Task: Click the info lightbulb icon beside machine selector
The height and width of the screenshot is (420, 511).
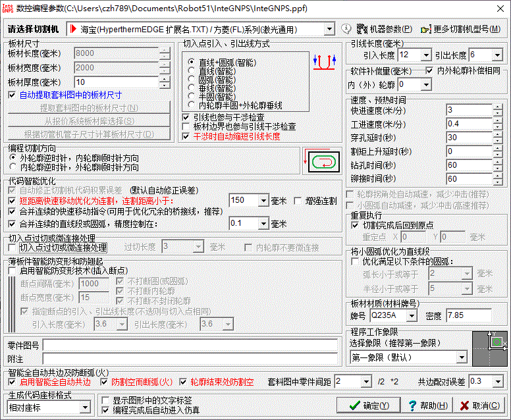Action: click(346, 29)
